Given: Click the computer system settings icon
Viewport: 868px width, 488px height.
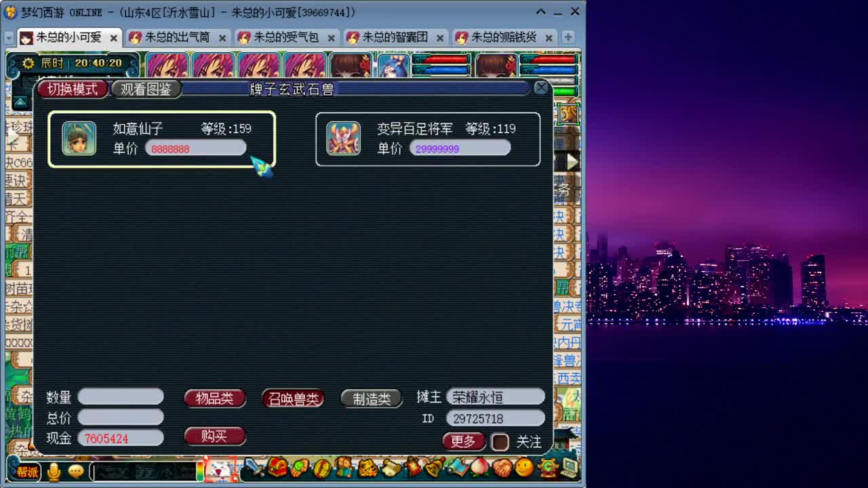Looking at the screenshot, I should point(568,467).
